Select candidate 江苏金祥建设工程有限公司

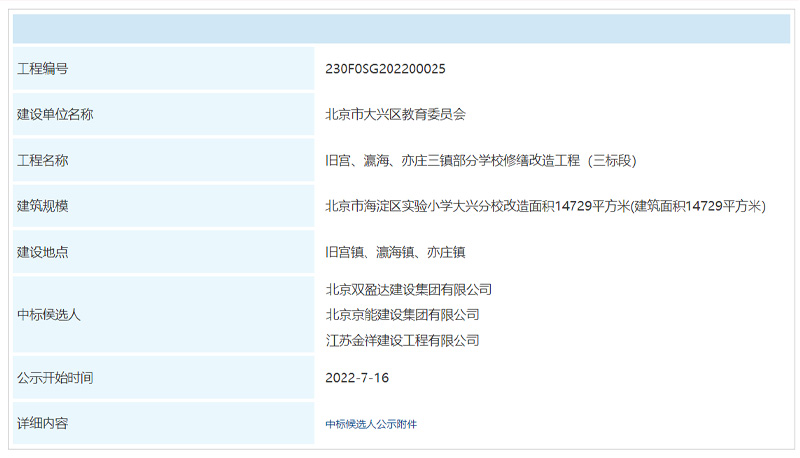(403, 340)
